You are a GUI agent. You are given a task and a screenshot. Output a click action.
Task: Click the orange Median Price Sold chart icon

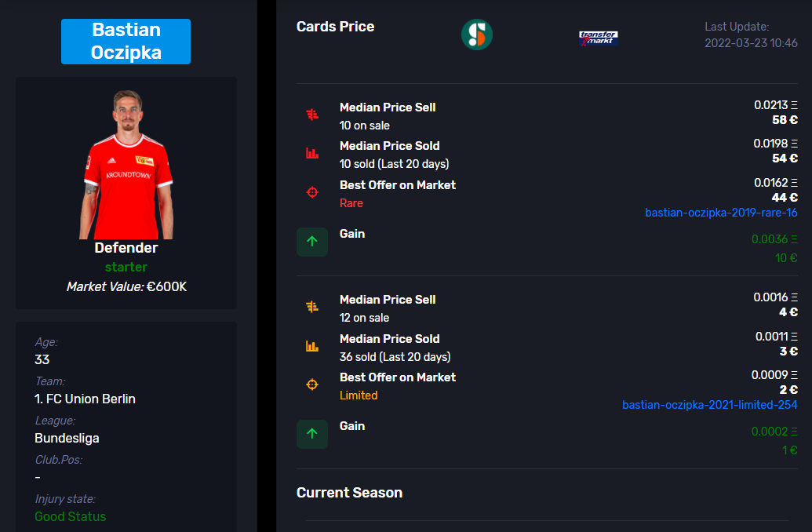tap(312, 346)
